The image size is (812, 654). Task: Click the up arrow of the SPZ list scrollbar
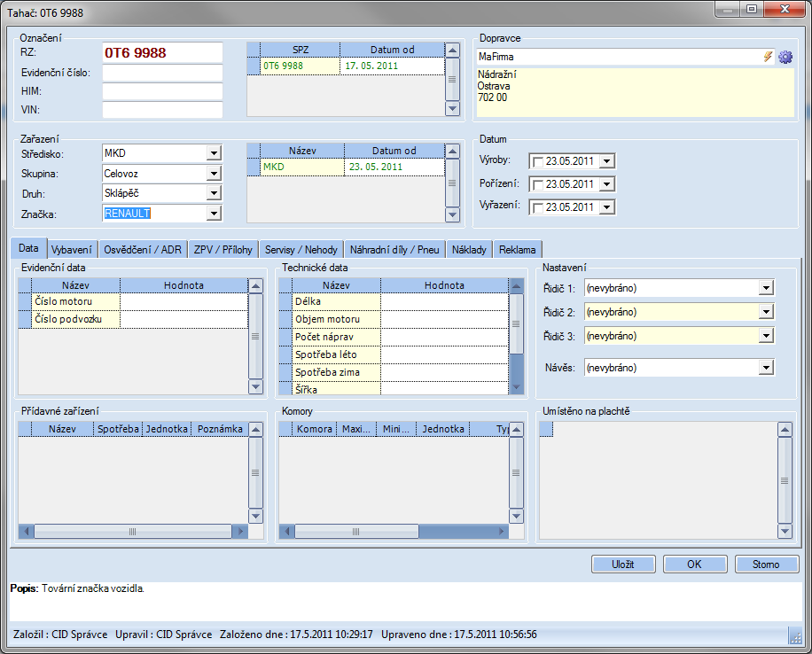[x=452, y=51]
